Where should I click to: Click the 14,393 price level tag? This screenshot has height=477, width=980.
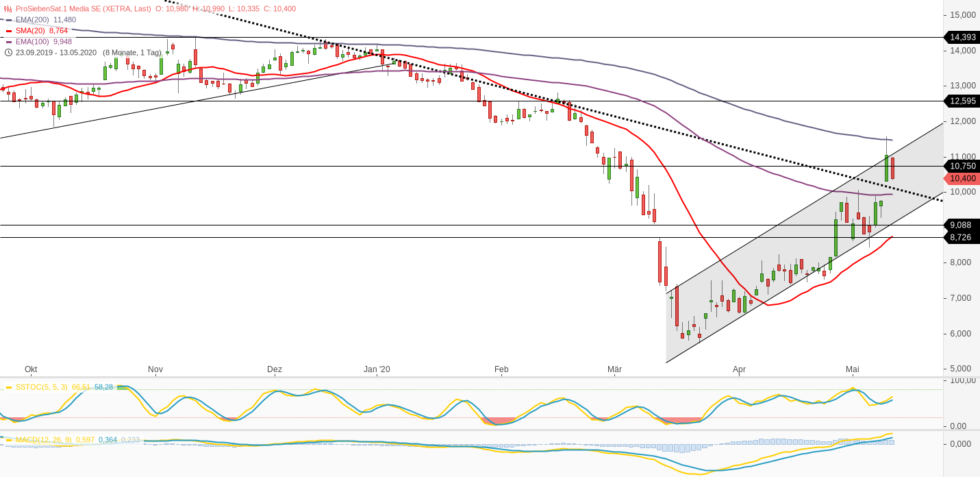tap(962, 37)
